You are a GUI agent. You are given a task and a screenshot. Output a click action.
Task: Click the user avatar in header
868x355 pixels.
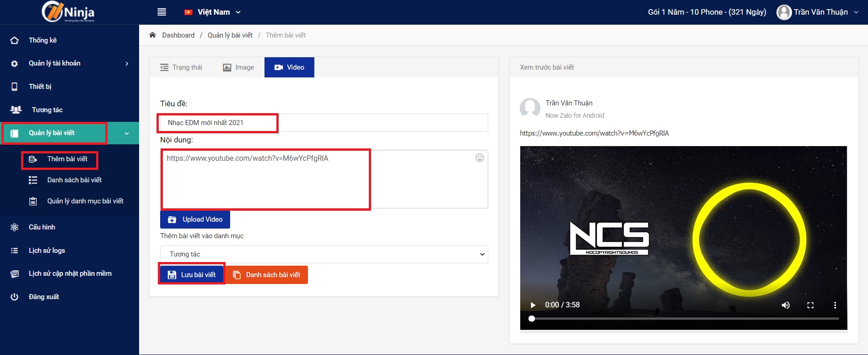coord(784,12)
